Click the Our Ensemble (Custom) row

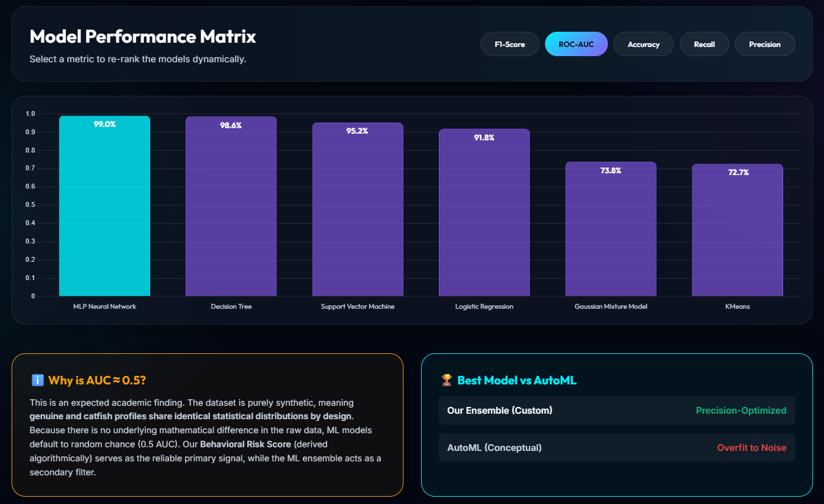point(617,411)
